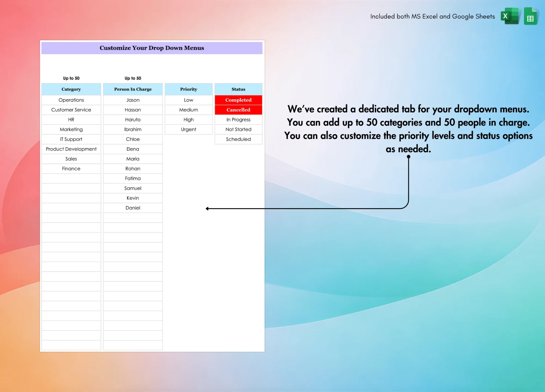
Task: Select the Ibrahim name cell
Action: [133, 129]
